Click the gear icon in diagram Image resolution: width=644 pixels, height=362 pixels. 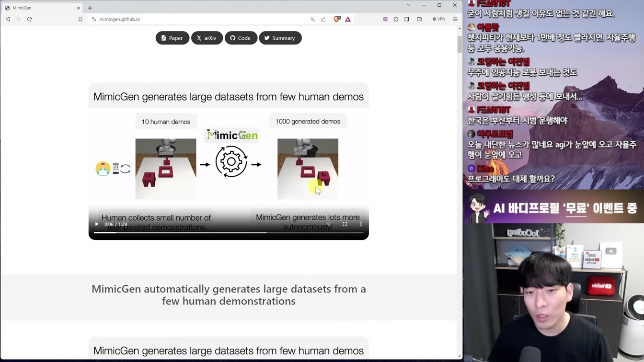pyautogui.click(x=231, y=162)
